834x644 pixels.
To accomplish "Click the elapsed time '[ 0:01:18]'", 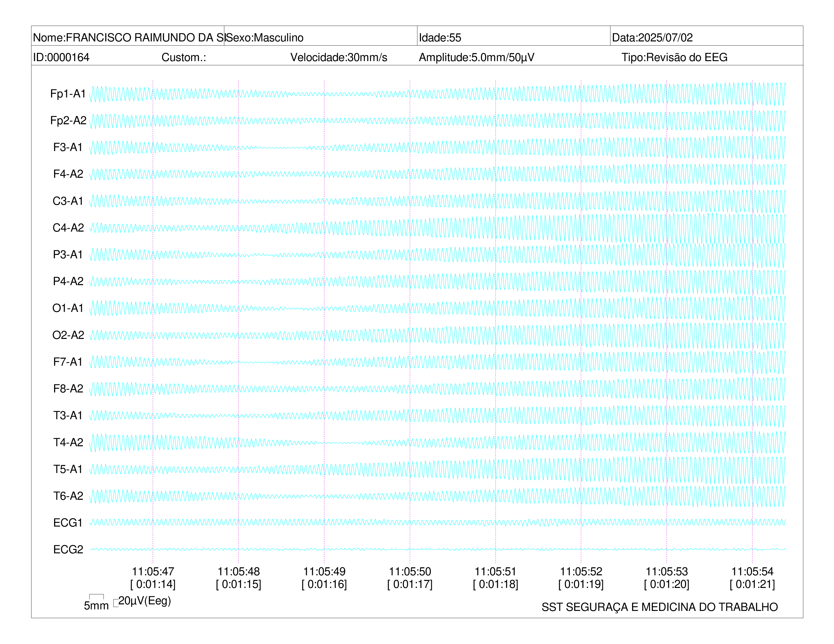I will (495, 584).
